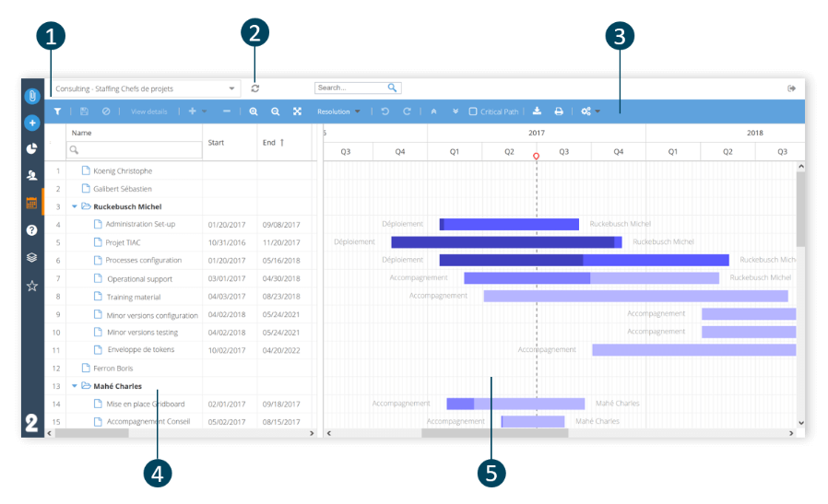This screenshot has height=504, width=828.
Task: Collapse the Ruckebusch Michel group
Action: pyautogui.click(x=75, y=206)
